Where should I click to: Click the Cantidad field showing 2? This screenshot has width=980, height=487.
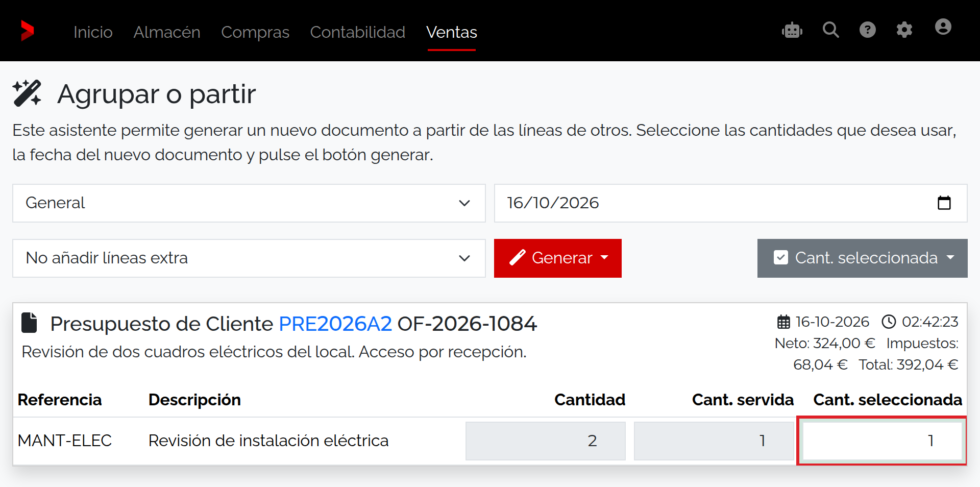tap(546, 441)
